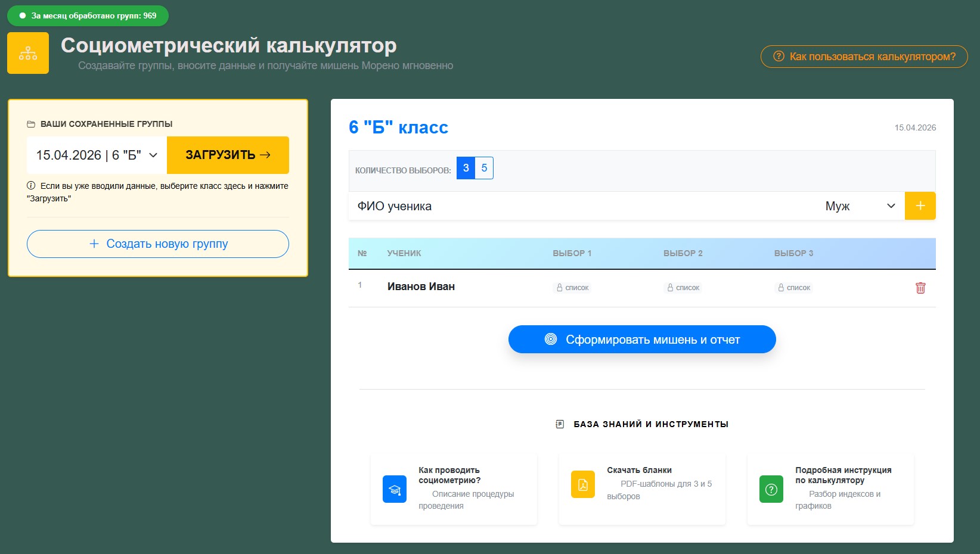The height and width of the screenshot is (554, 980).
Task: Click the green question icon for Подробная инструкция
Action: pos(771,489)
